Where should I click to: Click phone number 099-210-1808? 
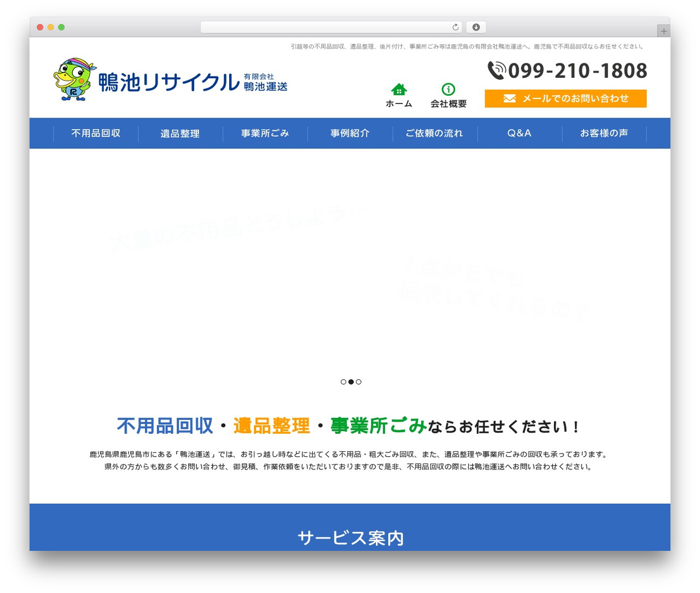coord(577,71)
